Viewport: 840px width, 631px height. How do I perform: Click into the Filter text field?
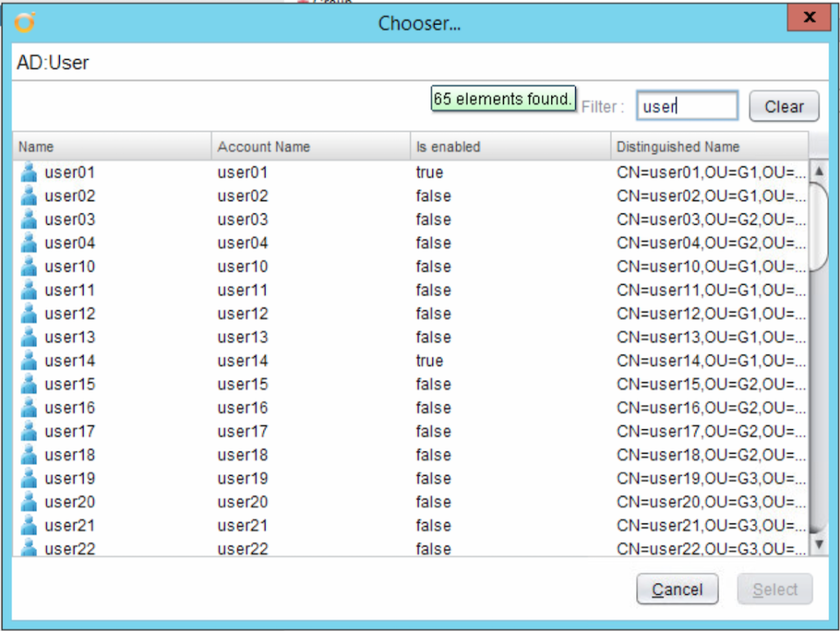click(687, 106)
